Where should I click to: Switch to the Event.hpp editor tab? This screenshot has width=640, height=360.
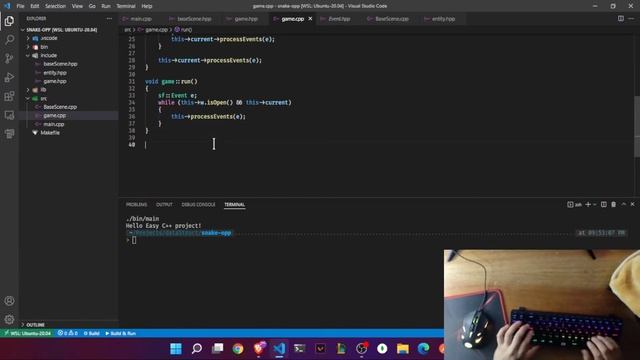click(x=339, y=19)
